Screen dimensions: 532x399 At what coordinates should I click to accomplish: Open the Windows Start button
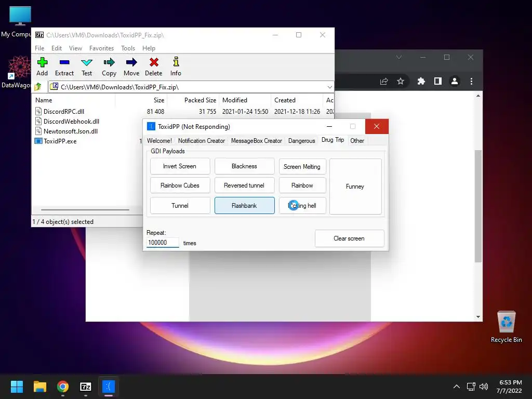[17, 387]
